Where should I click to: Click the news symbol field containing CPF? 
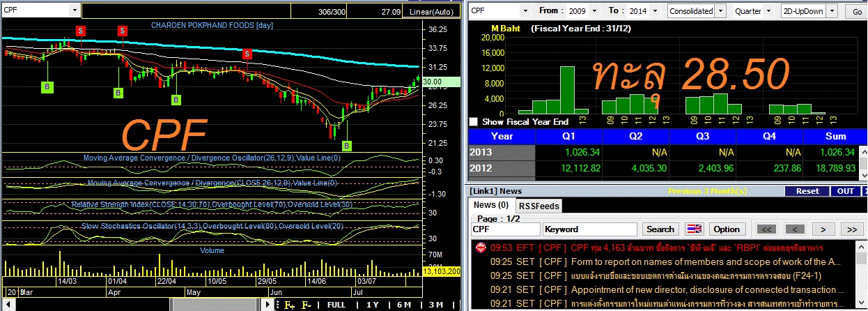click(505, 229)
